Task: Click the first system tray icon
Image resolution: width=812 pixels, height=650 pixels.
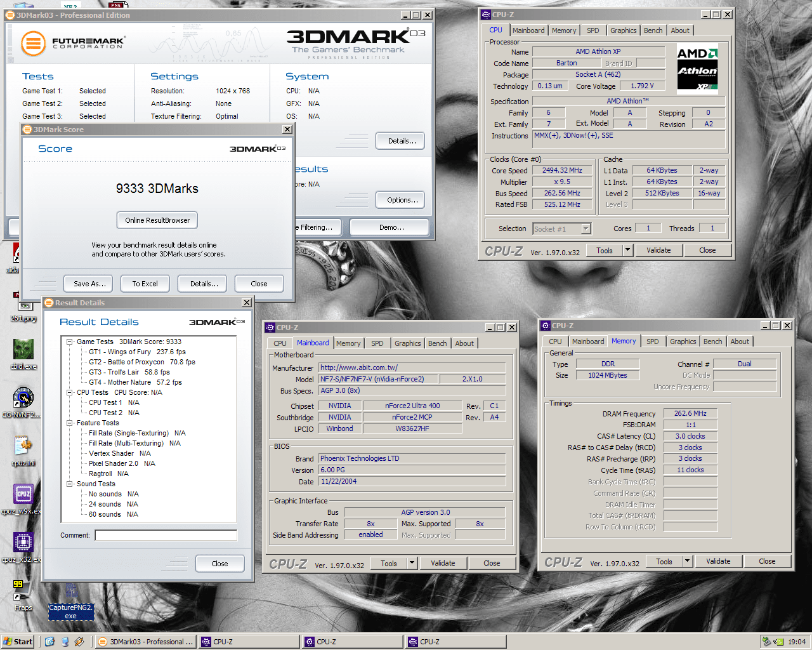Action: 767,642
